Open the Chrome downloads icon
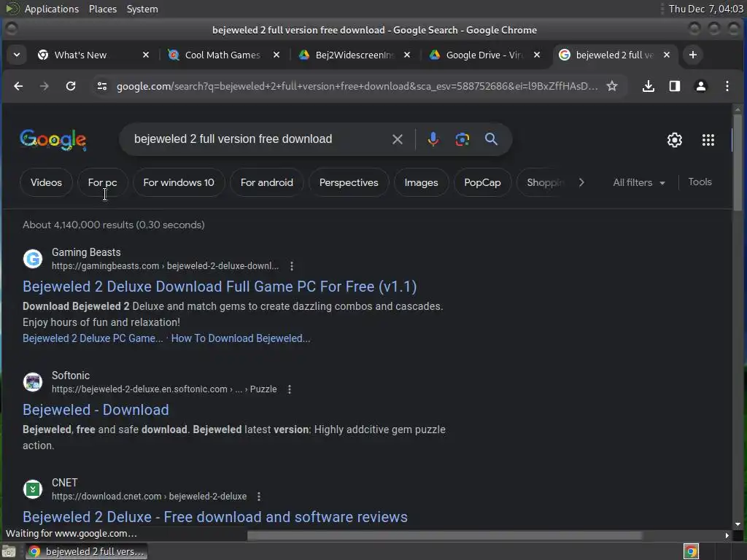747x560 pixels. [x=648, y=86]
